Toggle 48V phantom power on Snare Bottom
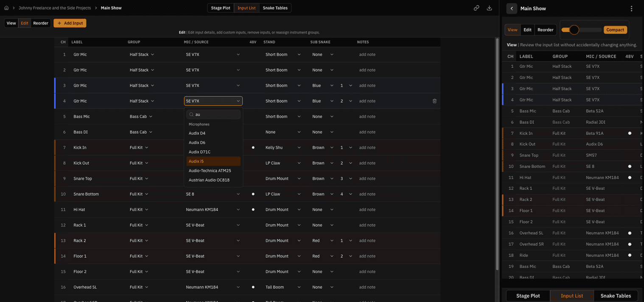 click(x=253, y=194)
